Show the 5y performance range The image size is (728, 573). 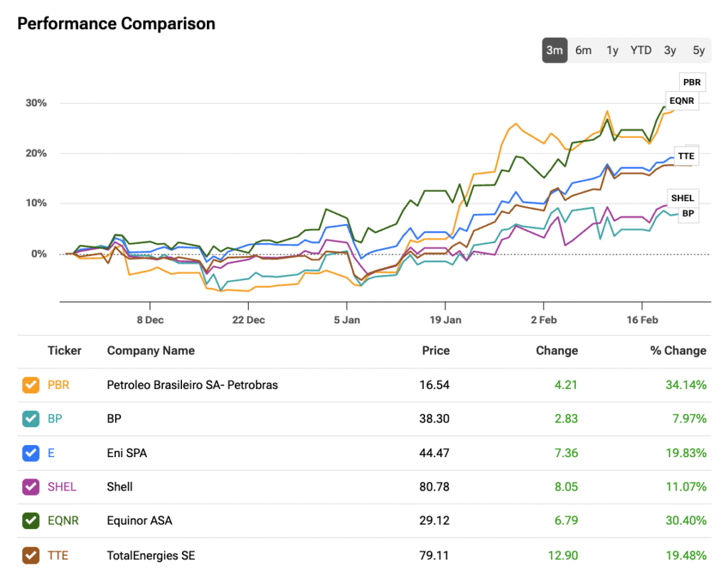click(x=699, y=50)
